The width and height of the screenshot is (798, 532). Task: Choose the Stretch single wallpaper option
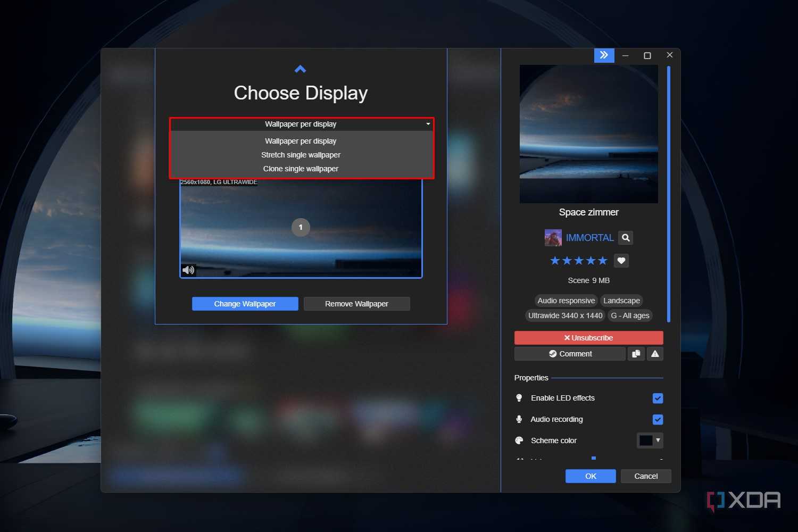click(301, 155)
